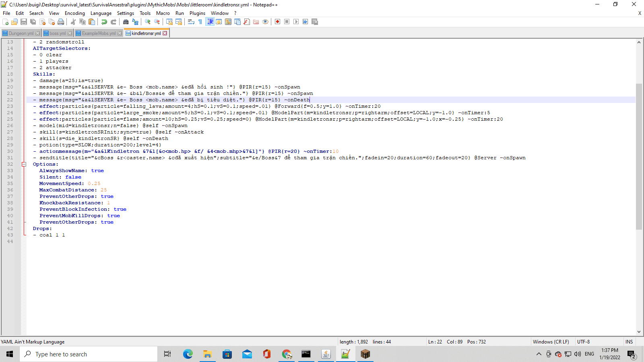Collapse the Options block fold marker
This screenshot has height=362, width=644.
[24, 164]
